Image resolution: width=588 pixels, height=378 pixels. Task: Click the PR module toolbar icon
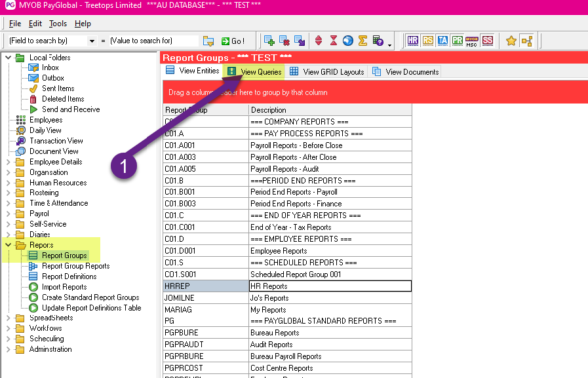(x=457, y=41)
